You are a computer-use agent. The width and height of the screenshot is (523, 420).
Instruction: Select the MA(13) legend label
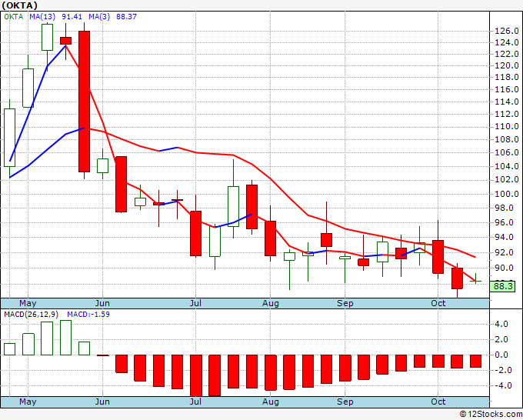pyautogui.click(x=42, y=16)
